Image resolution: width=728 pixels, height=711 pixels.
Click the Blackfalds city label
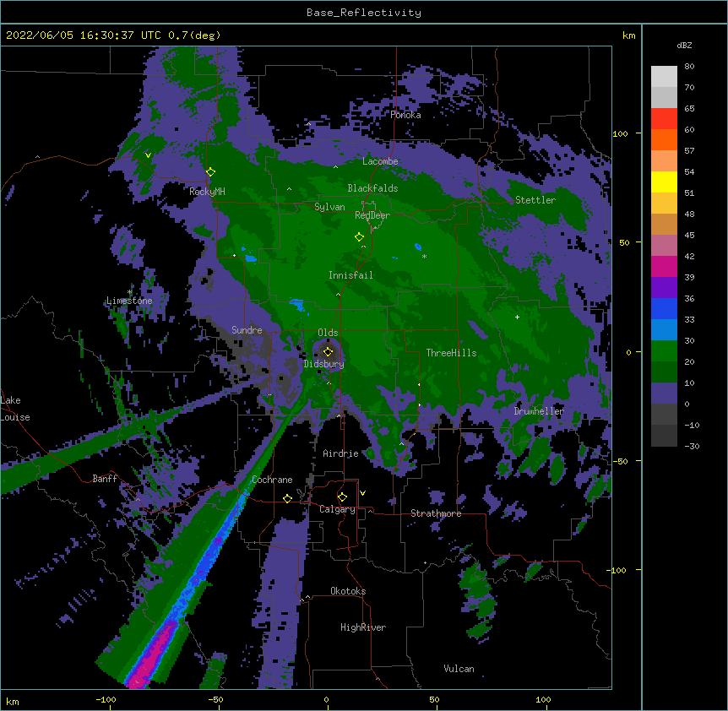[x=372, y=188]
